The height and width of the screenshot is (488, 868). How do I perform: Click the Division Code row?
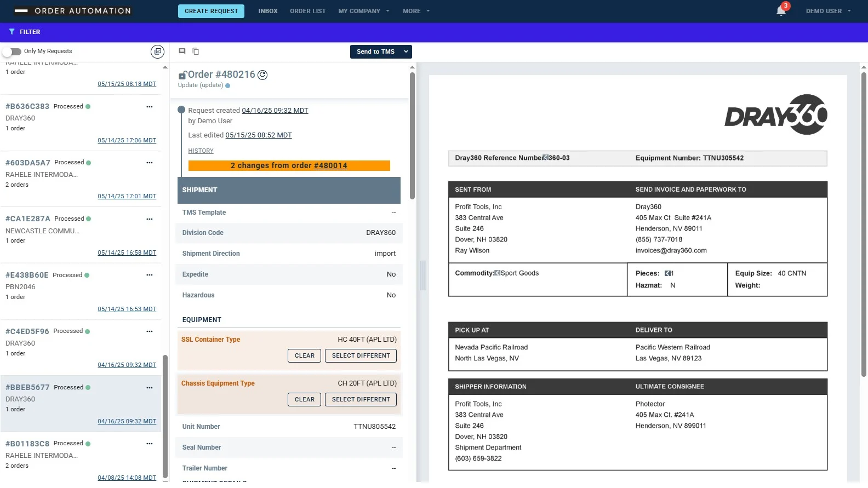point(289,233)
